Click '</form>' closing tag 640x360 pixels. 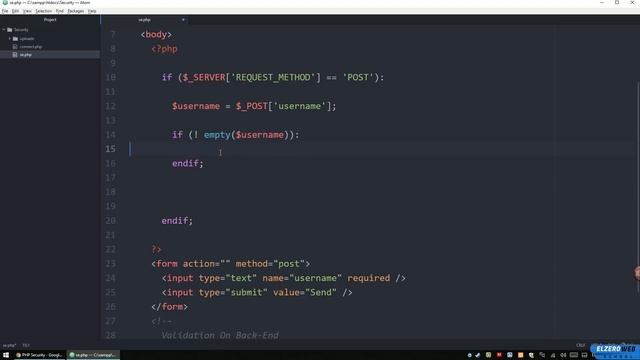pos(169,307)
